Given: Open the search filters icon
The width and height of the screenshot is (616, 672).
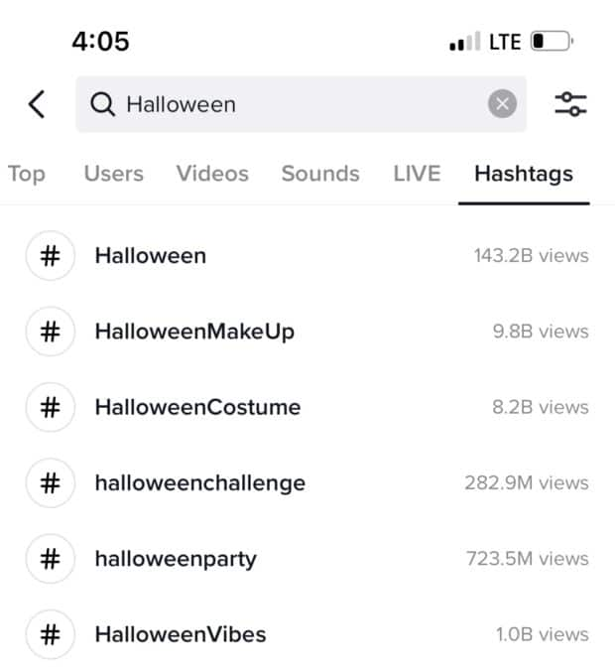Looking at the screenshot, I should tap(570, 104).
